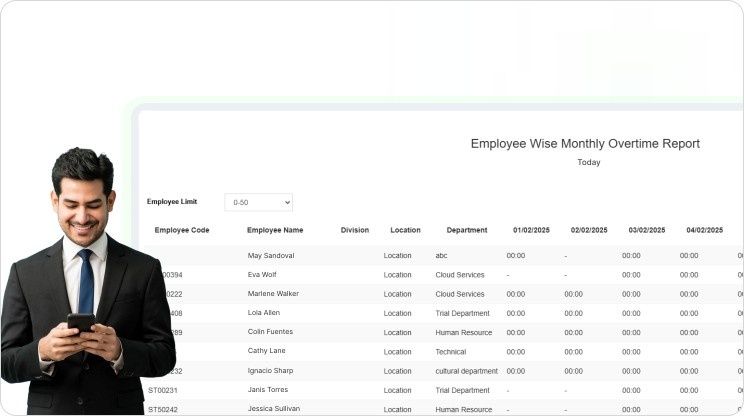Click Cloud Services in Marlene Walker row
The height and width of the screenshot is (416, 744).
click(x=460, y=294)
